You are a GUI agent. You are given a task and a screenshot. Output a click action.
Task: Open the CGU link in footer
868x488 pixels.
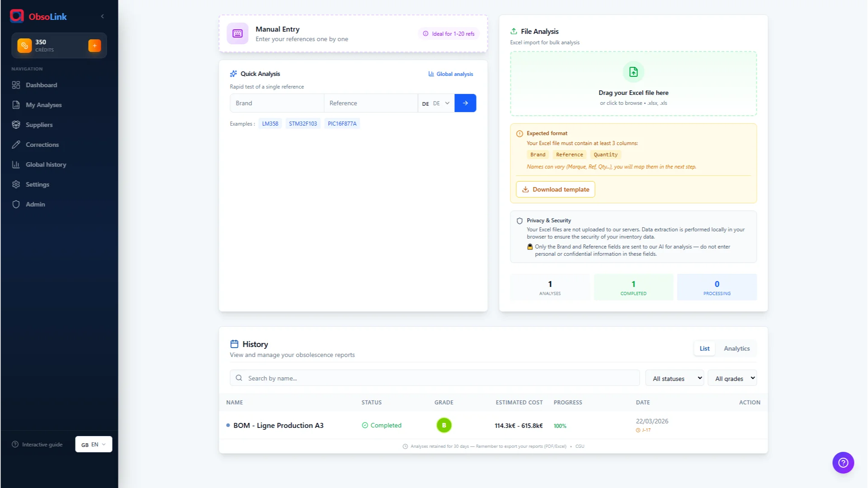click(x=580, y=446)
